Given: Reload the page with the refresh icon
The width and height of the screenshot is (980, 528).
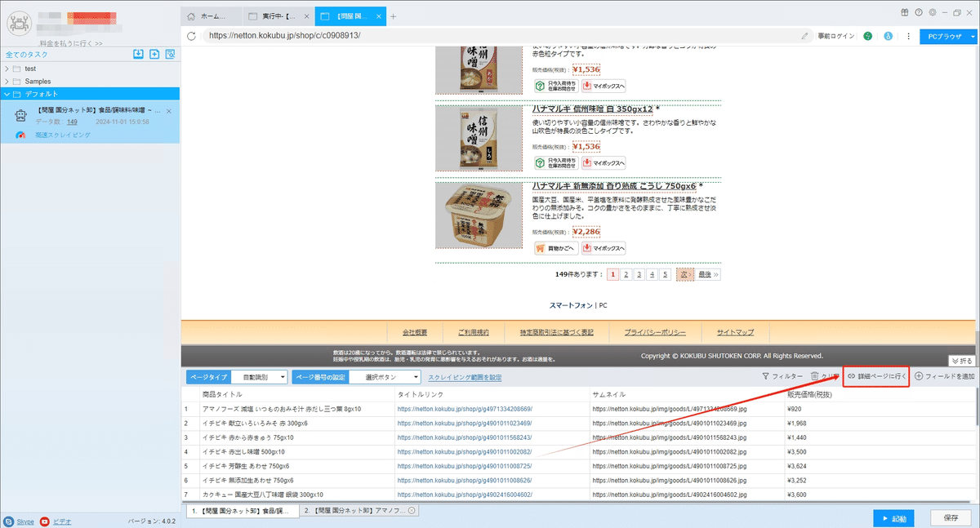Looking at the screenshot, I should coord(191,36).
